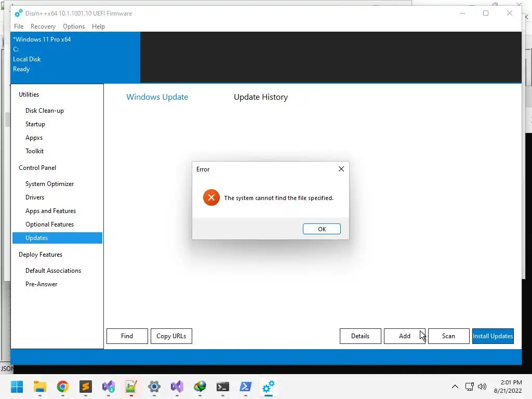Open the File menu
This screenshot has width=532, height=399.
click(19, 26)
